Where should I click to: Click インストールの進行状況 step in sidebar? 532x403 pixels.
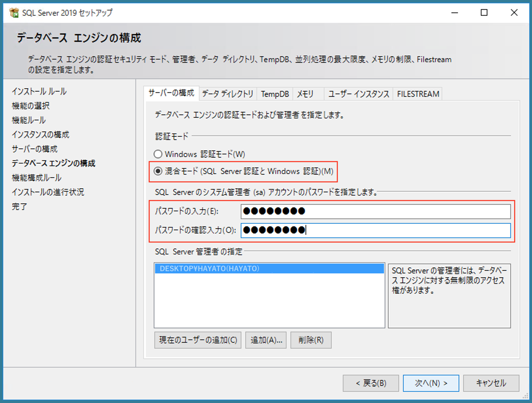point(48,192)
